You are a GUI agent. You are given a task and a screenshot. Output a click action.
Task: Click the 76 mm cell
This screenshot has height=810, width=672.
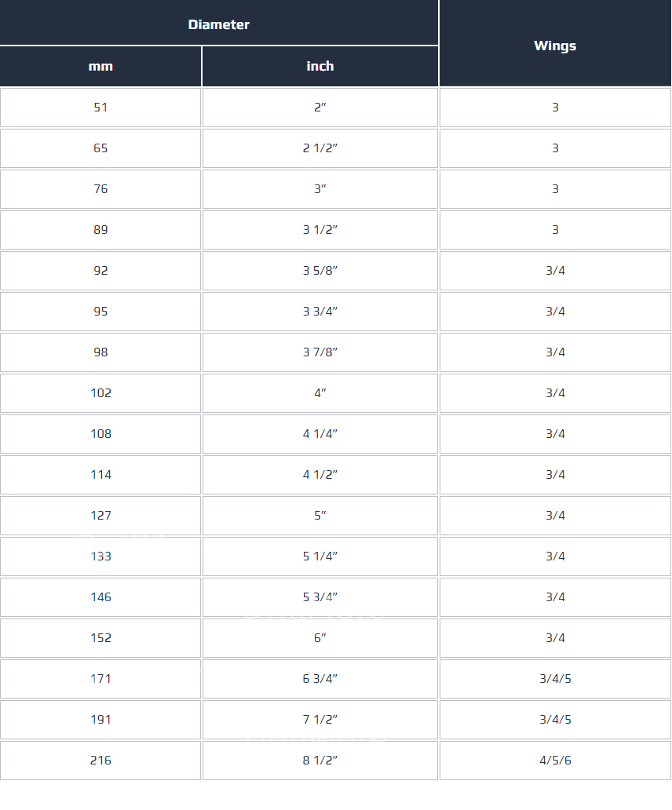point(100,189)
